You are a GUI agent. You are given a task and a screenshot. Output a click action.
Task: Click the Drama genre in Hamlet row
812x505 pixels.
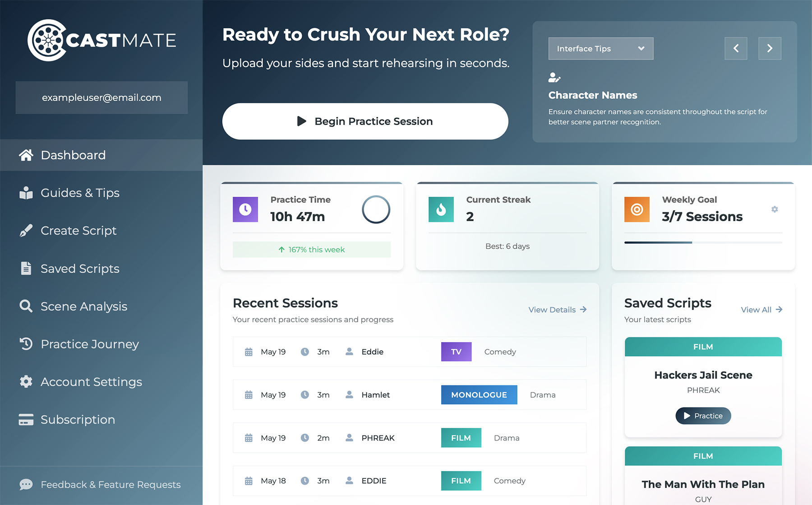pyautogui.click(x=543, y=395)
